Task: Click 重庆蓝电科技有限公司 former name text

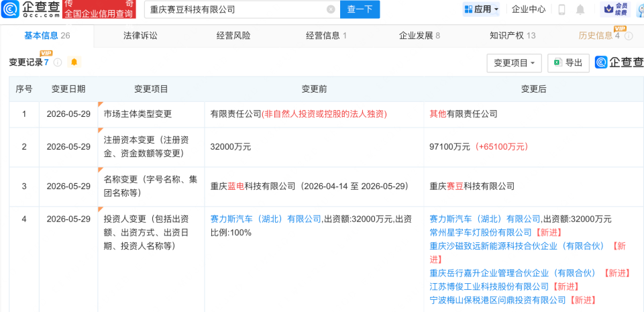Action: pos(253,187)
